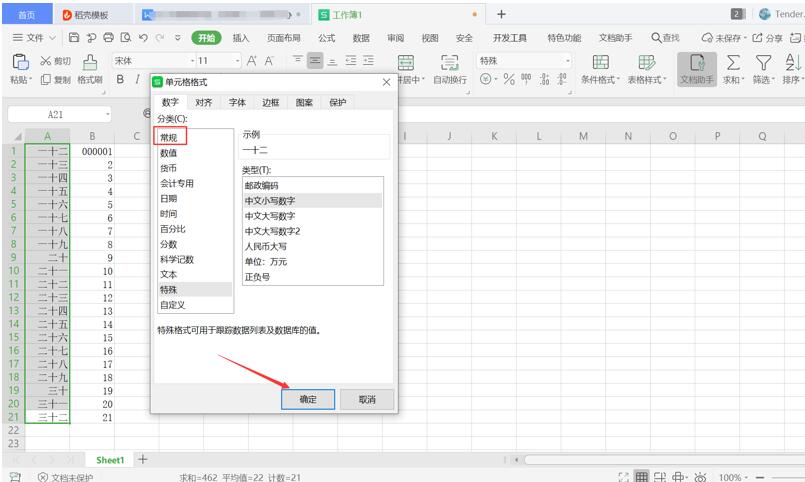Switch to the 首页 window tab

pyautogui.click(x=27, y=14)
